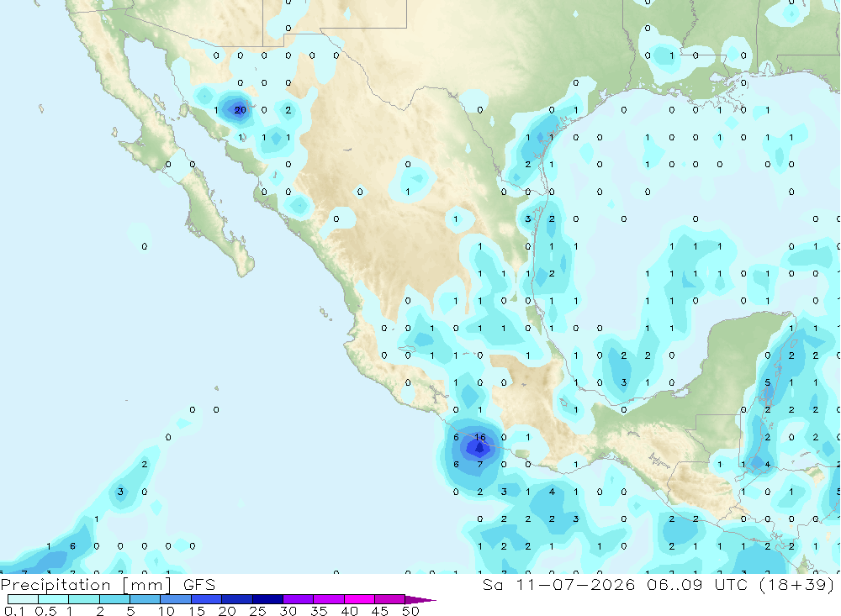
Task: Click the 5–10 mm legend swatch
Action: (x=145, y=599)
